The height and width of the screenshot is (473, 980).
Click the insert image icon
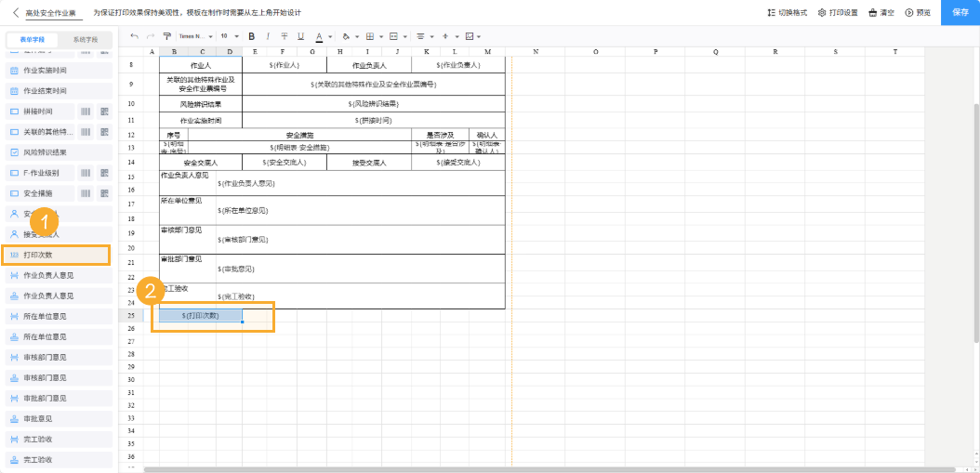click(x=470, y=36)
